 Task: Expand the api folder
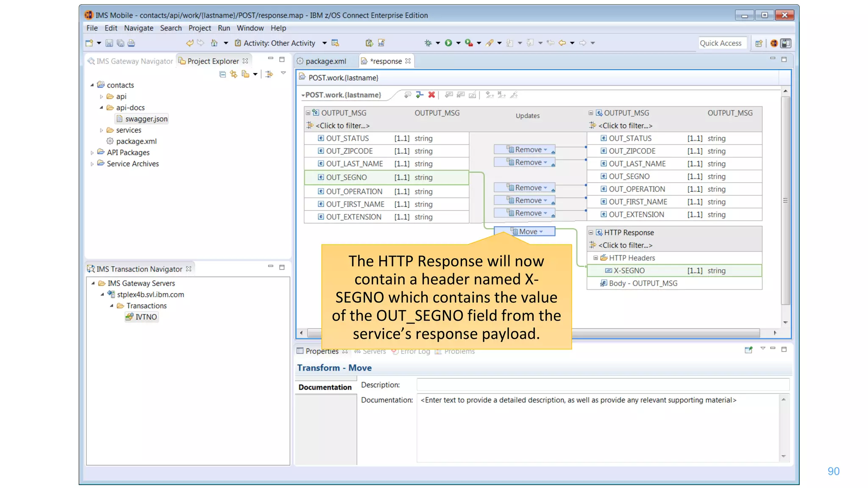click(x=101, y=97)
